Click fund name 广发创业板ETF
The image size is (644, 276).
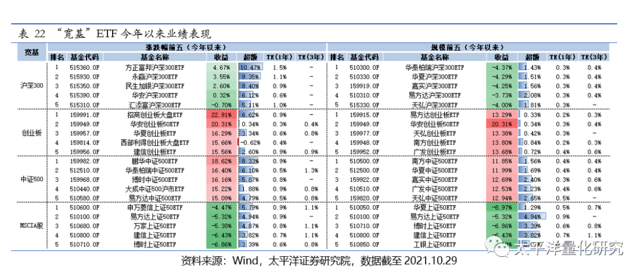pyautogui.click(x=435, y=152)
